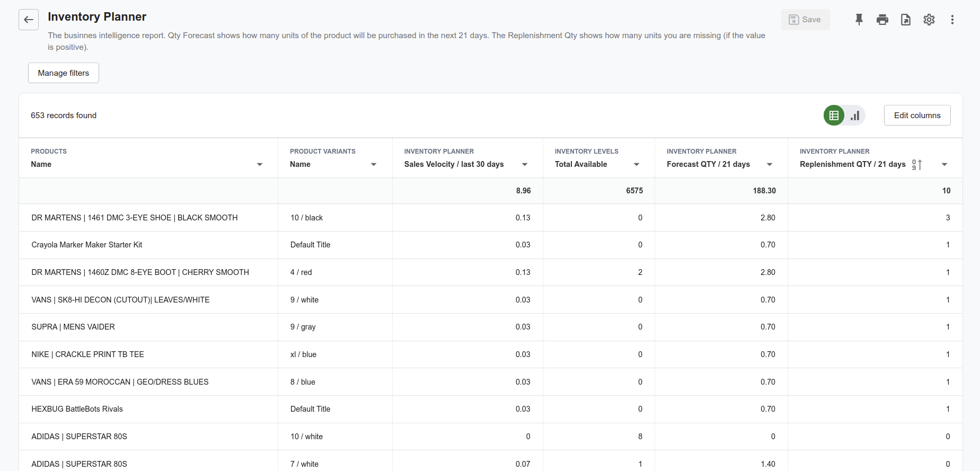Click variant 'xl / blue'
This screenshot has width=980, height=471.
pos(303,354)
